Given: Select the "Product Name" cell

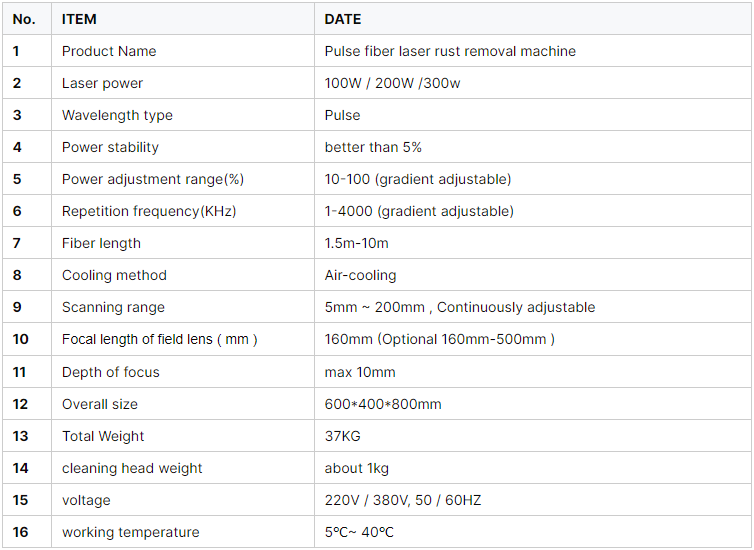Looking at the screenshot, I should click(109, 51).
